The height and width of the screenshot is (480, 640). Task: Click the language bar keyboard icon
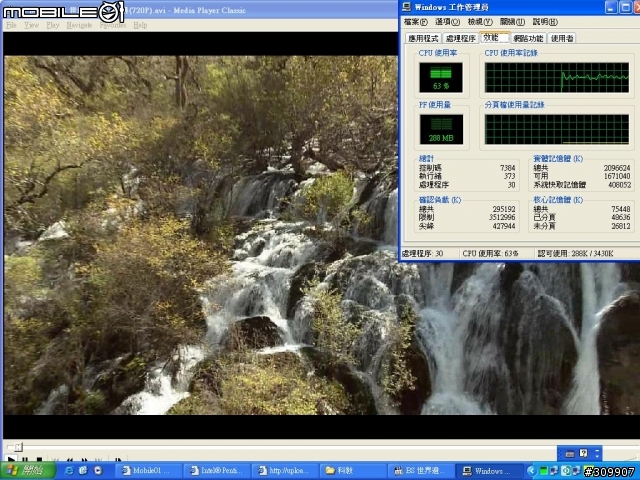[570, 453]
